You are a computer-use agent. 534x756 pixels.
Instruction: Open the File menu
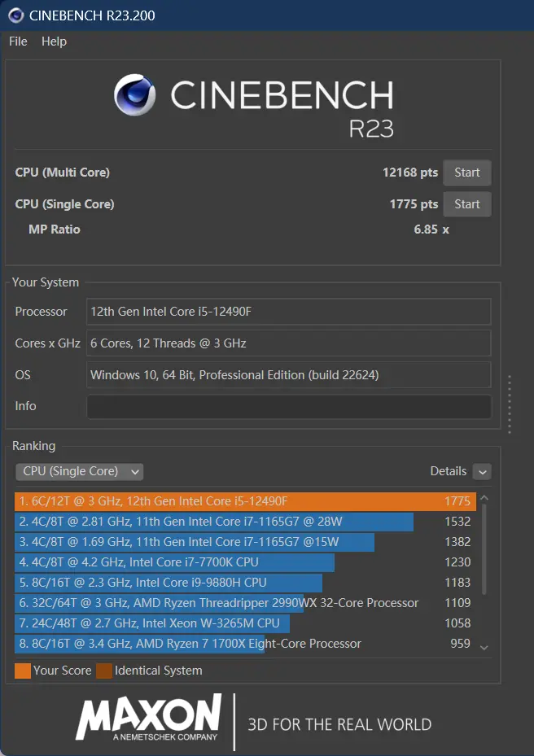point(18,42)
